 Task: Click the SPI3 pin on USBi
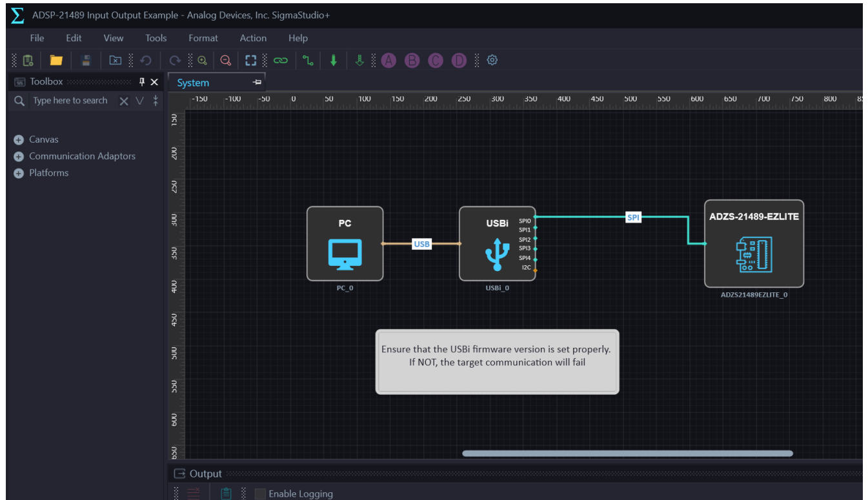pyautogui.click(x=536, y=248)
